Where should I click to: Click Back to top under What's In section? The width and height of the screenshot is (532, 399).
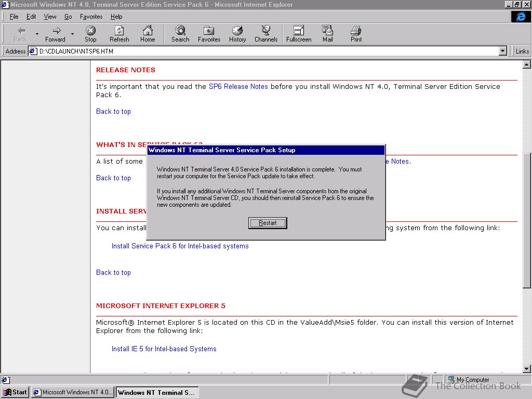pyautogui.click(x=113, y=178)
